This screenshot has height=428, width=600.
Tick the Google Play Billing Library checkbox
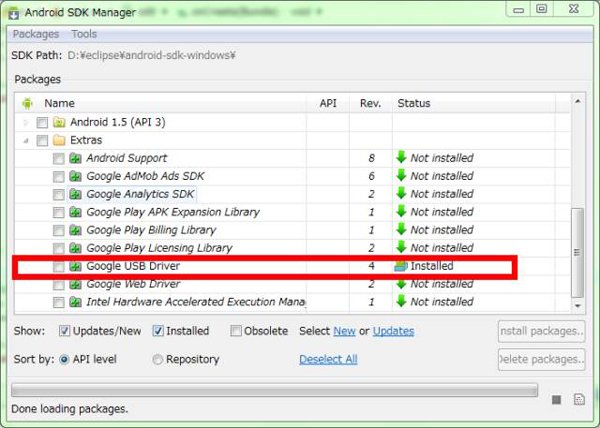pos(59,230)
